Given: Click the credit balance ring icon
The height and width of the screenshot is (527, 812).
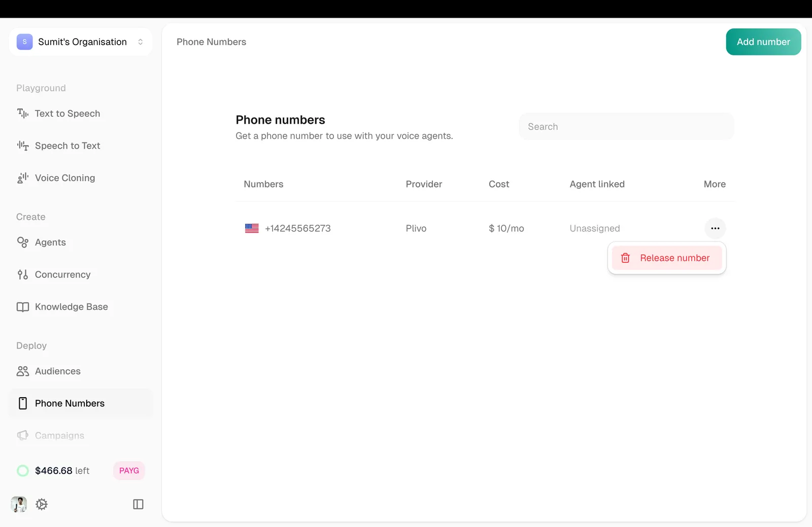Looking at the screenshot, I should point(23,471).
